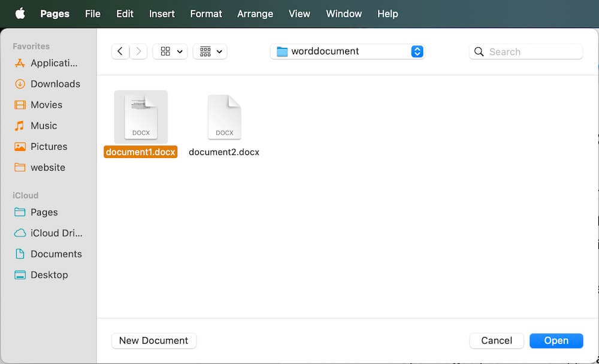Screen dimensions: 599x364
Task: Open the Insert menu
Action: click(162, 14)
